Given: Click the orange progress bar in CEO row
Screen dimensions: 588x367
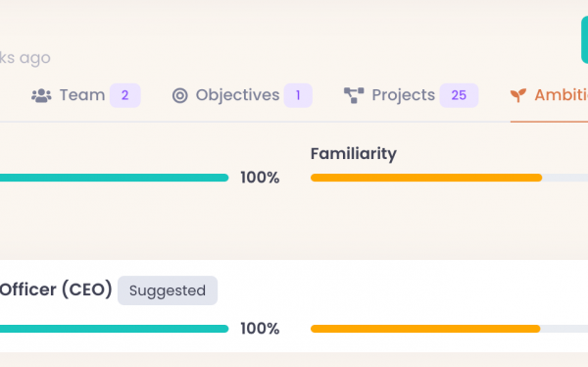Looking at the screenshot, I should click(x=449, y=329).
